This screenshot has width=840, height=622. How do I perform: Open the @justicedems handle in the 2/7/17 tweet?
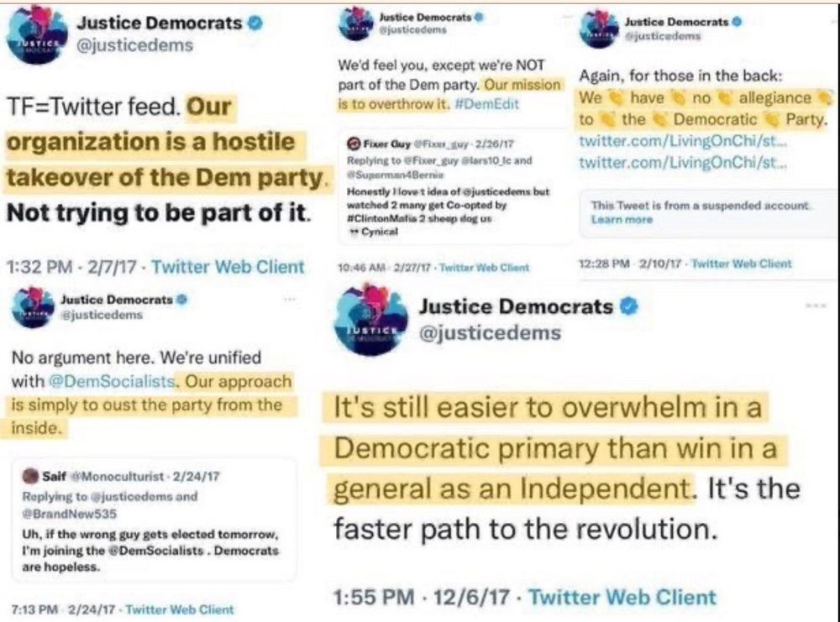click(134, 45)
